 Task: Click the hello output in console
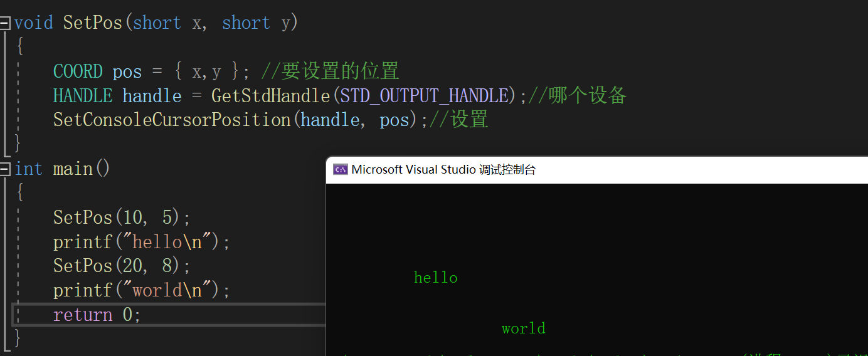pyautogui.click(x=436, y=278)
